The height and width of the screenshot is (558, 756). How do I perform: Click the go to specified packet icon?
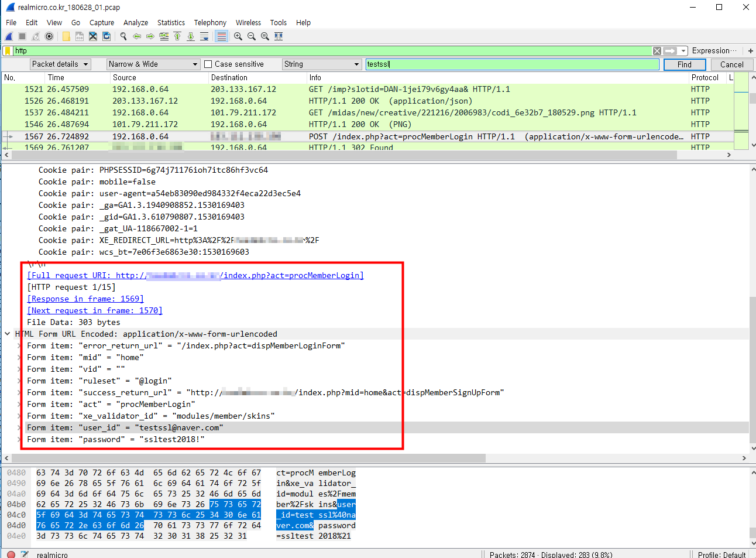[x=164, y=36]
